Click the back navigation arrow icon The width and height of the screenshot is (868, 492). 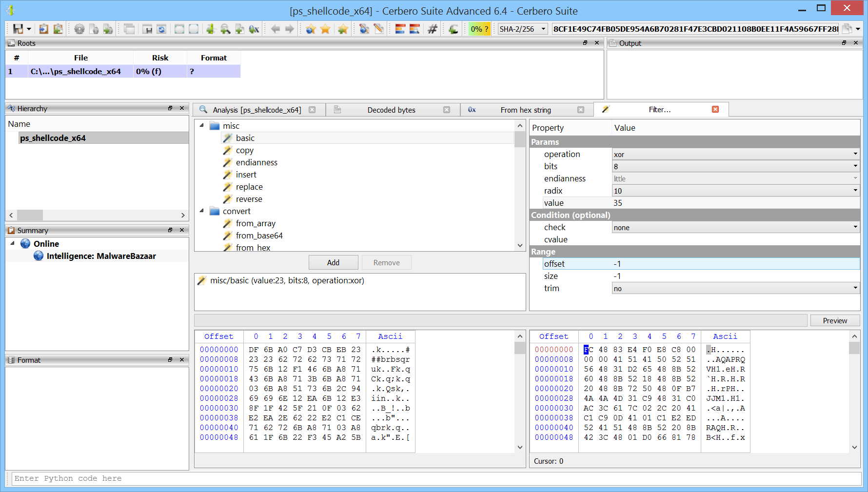(x=276, y=29)
